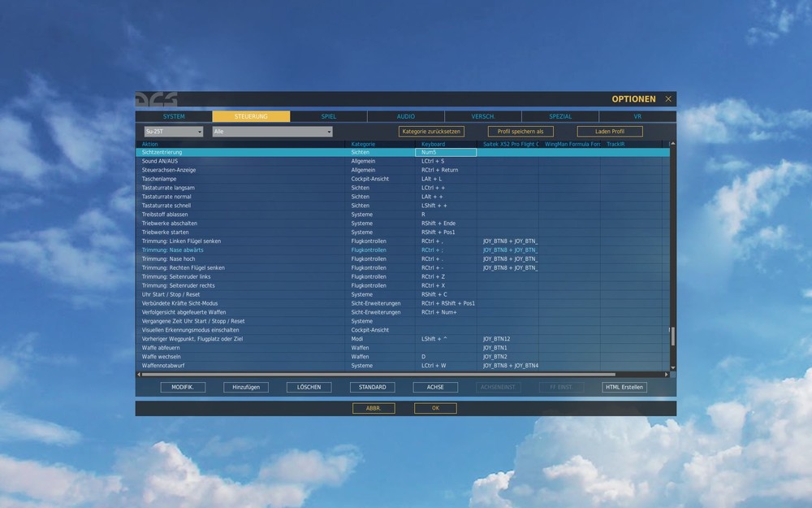The width and height of the screenshot is (812, 508).
Task: Click the Hinzufügen button
Action: (x=246, y=387)
